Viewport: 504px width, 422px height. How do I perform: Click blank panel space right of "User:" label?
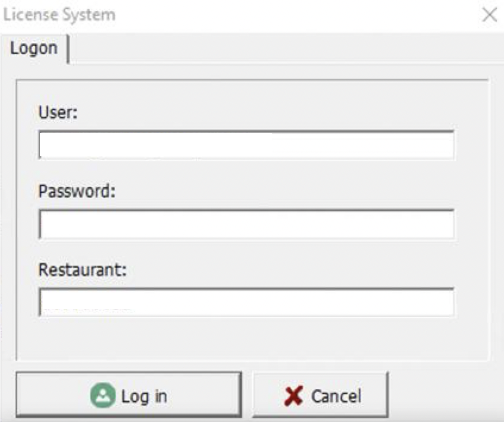[x=268, y=112]
